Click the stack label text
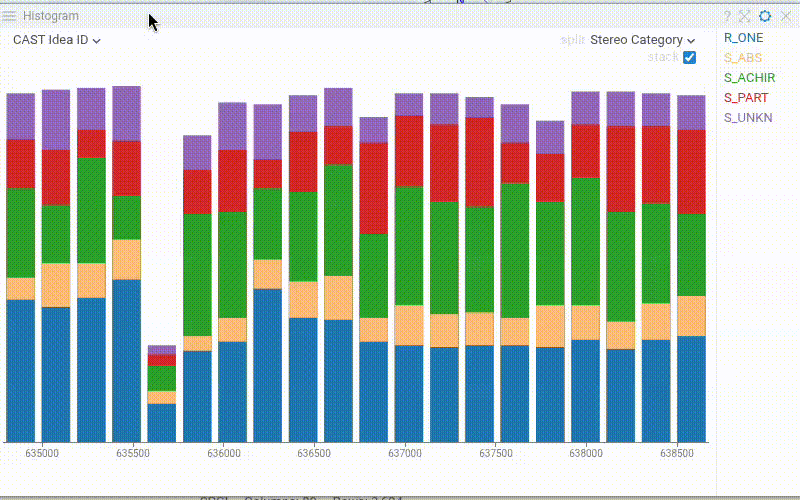The height and width of the screenshot is (500, 800). pos(662,58)
